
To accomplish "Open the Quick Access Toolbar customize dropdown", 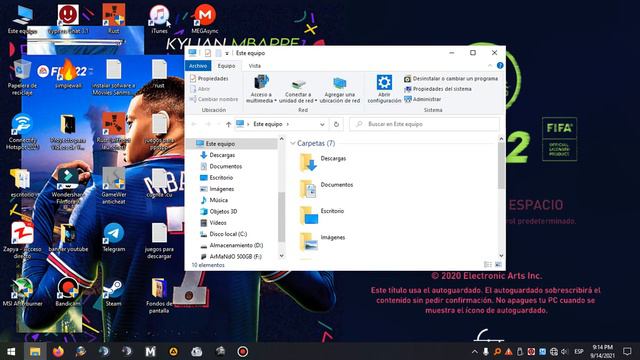I will [227, 53].
